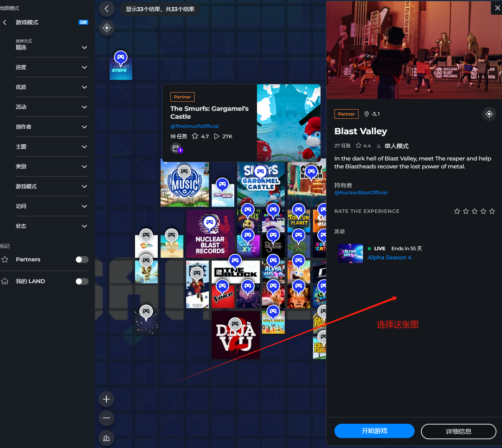The width and height of the screenshot is (502, 448).
Task: Select the First Steps game pin
Action: pyautogui.click(x=121, y=58)
